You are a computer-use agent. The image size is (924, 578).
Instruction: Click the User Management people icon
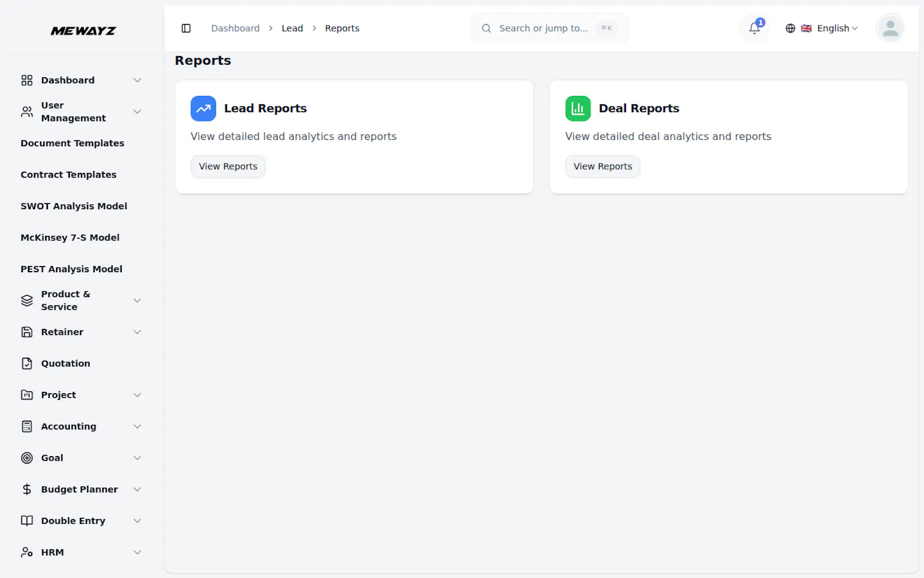pos(27,112)
